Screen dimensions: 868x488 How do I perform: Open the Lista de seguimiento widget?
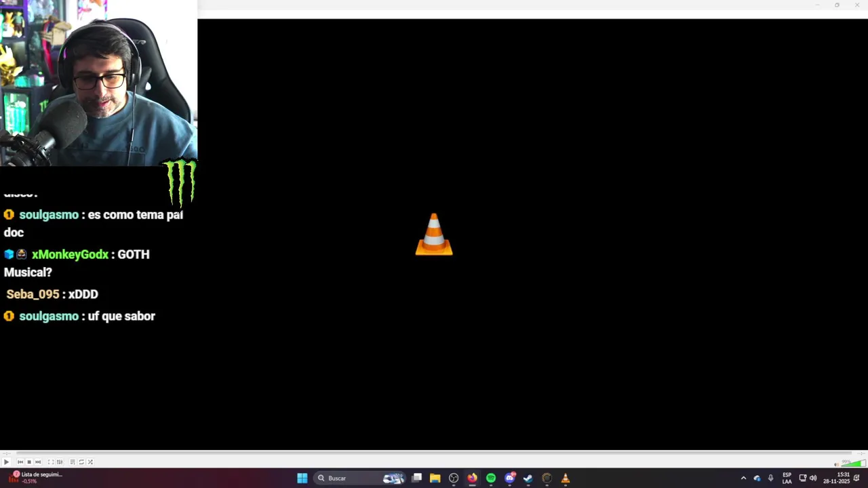(35, 478)
